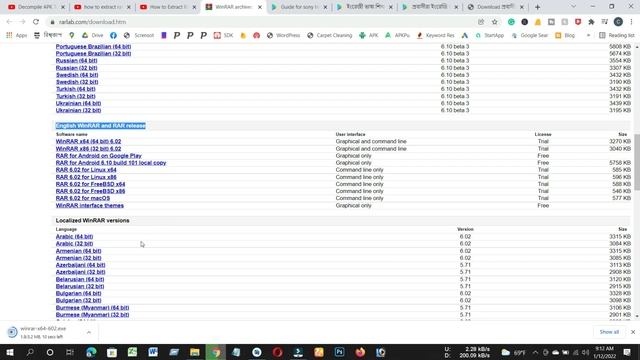The width and height of the screenshot is (640, 360).
Task: Open the clock showing 9:12 AM
Action: (x=604, y=352)
